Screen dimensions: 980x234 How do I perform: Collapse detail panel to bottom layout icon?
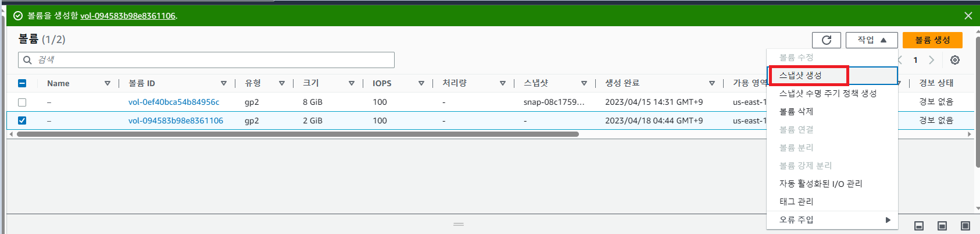point(919,226)
